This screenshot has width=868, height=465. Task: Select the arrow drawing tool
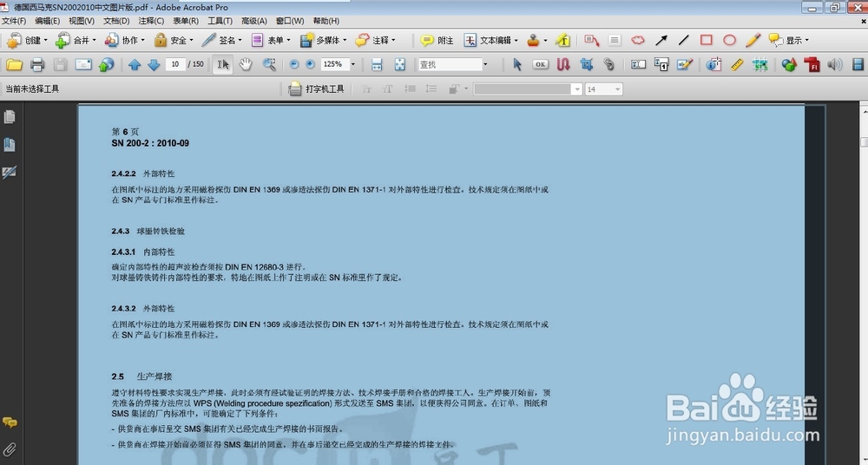tap(661, 41)
